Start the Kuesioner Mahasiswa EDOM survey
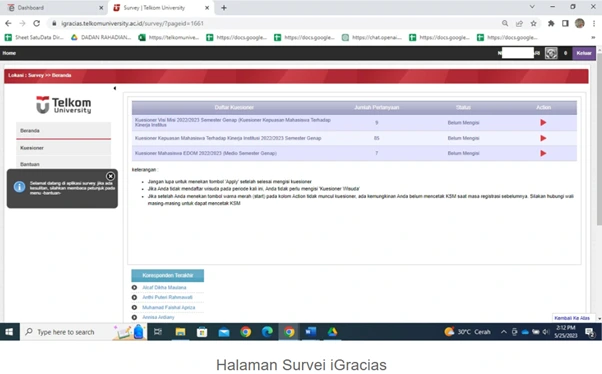 pyautogui.click(x=543, y=153)
